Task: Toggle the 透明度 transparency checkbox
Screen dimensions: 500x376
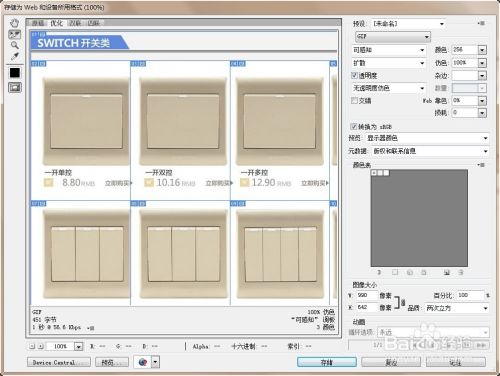Action: coord(354,75)
